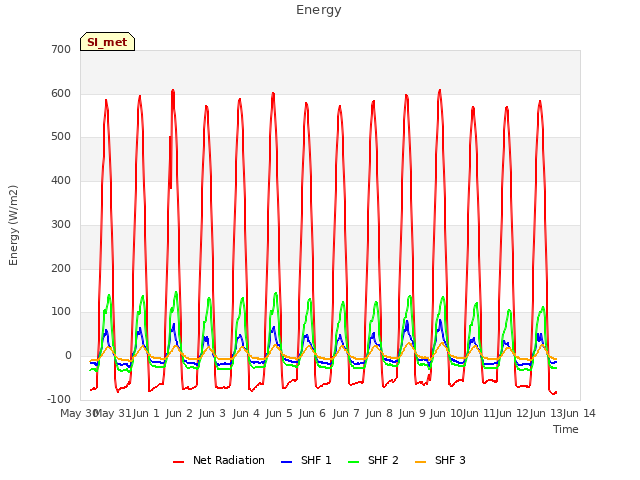Click the -100 y-axis tick label
This screenshot has width=640, height=480.
point(59,399)
